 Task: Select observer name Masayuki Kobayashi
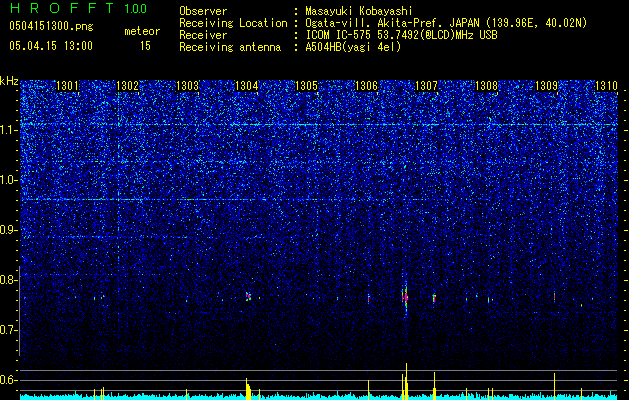click(359, 11)
